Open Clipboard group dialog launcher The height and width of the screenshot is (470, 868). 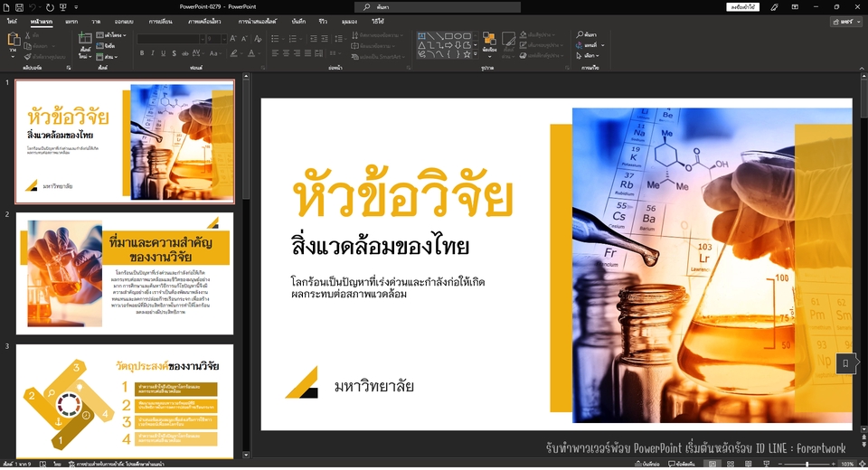[69, 68]
